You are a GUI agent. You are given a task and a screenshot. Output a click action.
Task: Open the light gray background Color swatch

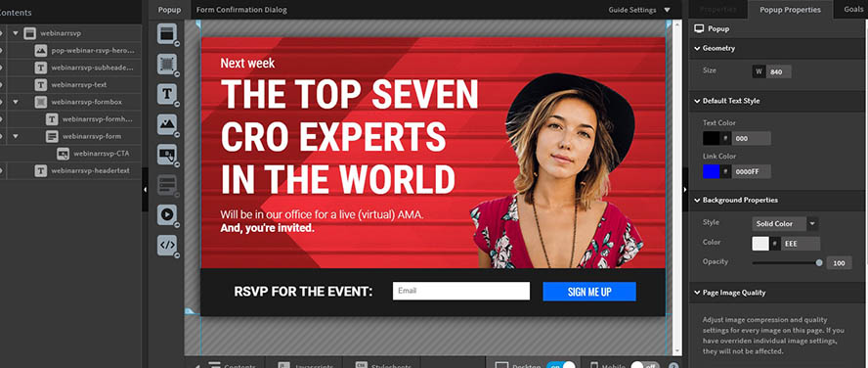point(760,244)
